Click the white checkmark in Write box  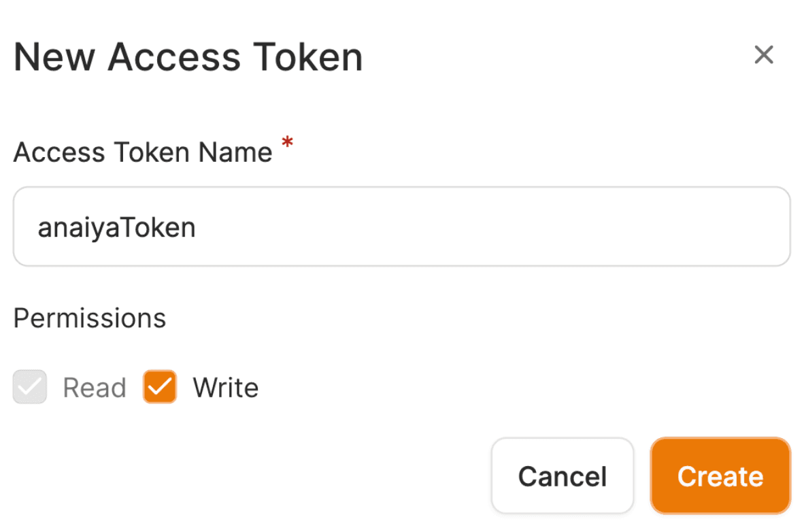click(160, 387)
